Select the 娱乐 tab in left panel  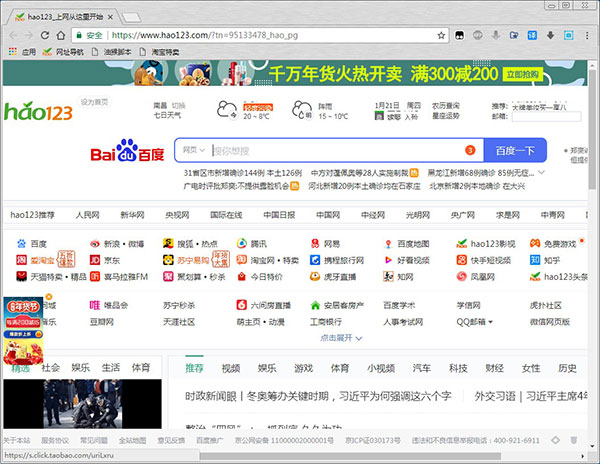80,368
